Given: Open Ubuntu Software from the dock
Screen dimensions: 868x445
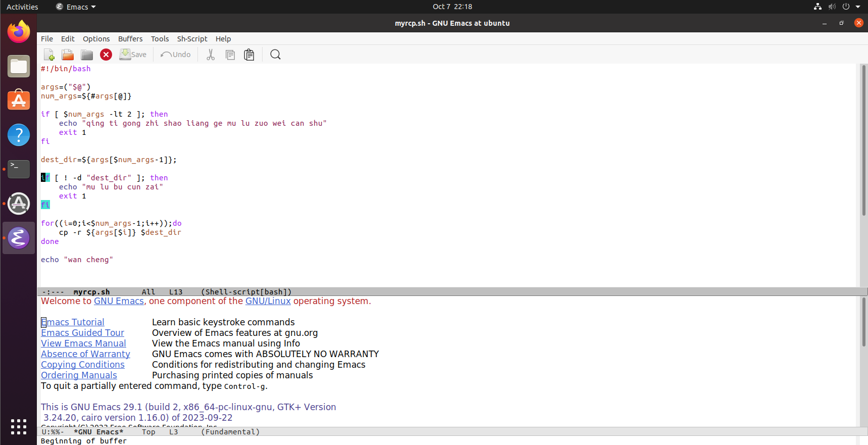Looking at the screenshot, I should (19, 101).
